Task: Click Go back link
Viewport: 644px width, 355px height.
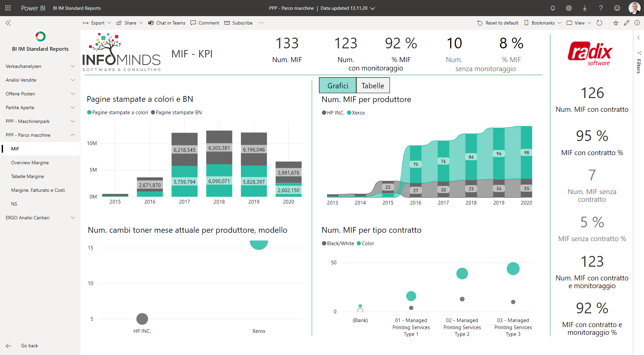Action: pyautogui.click(x=30, y=346)
